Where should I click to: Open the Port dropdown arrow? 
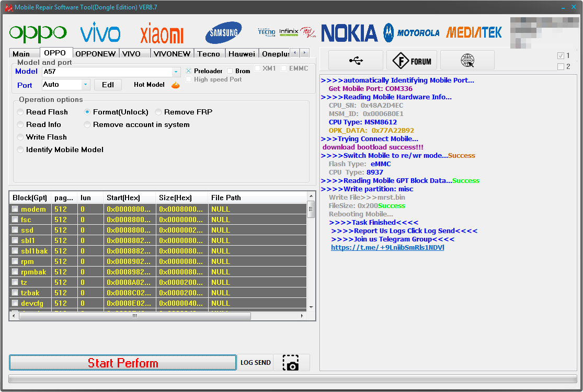point(86,85)
